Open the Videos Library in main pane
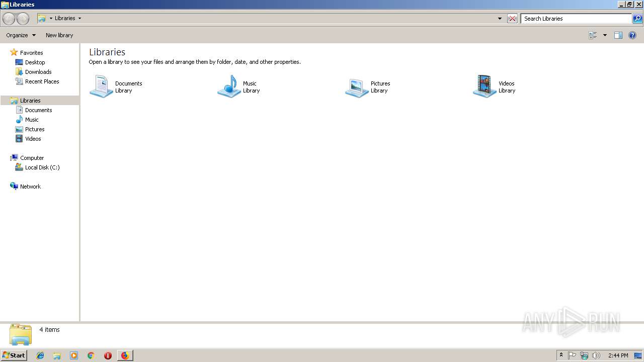The height and width of the screenshot is (362, 644). tap(495, 86)
